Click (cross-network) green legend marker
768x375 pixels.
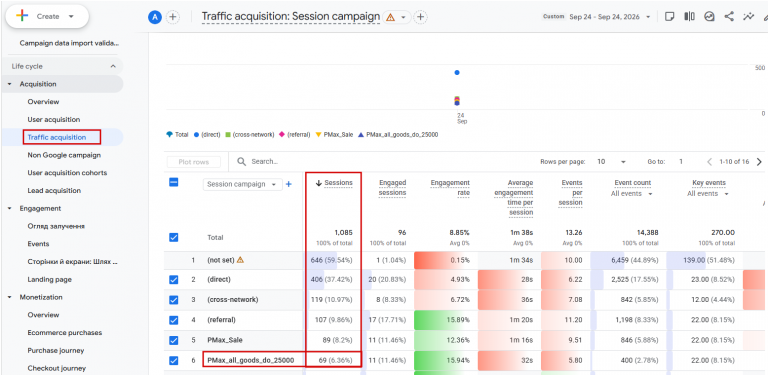(x=228, y=135)
